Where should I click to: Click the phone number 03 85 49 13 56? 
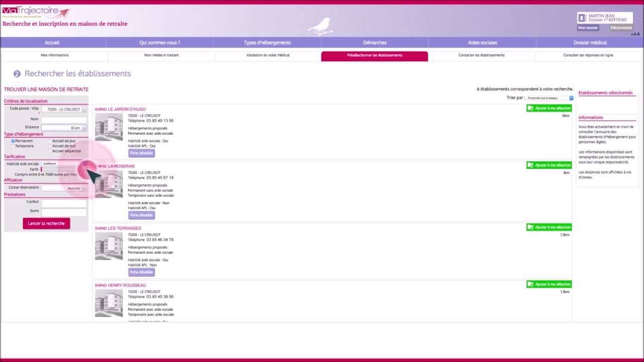[x=159, y=121]
